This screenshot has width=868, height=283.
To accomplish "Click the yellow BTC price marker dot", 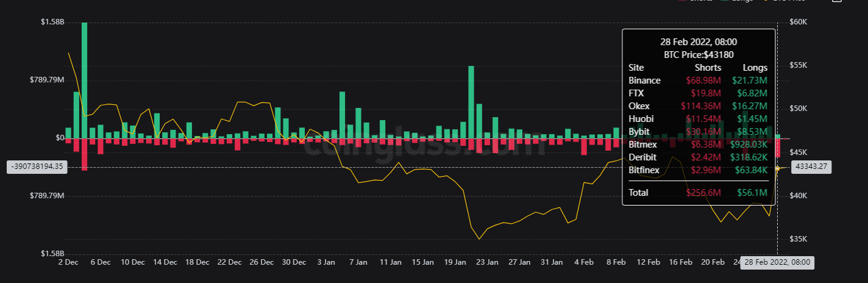I will (778, 168).
